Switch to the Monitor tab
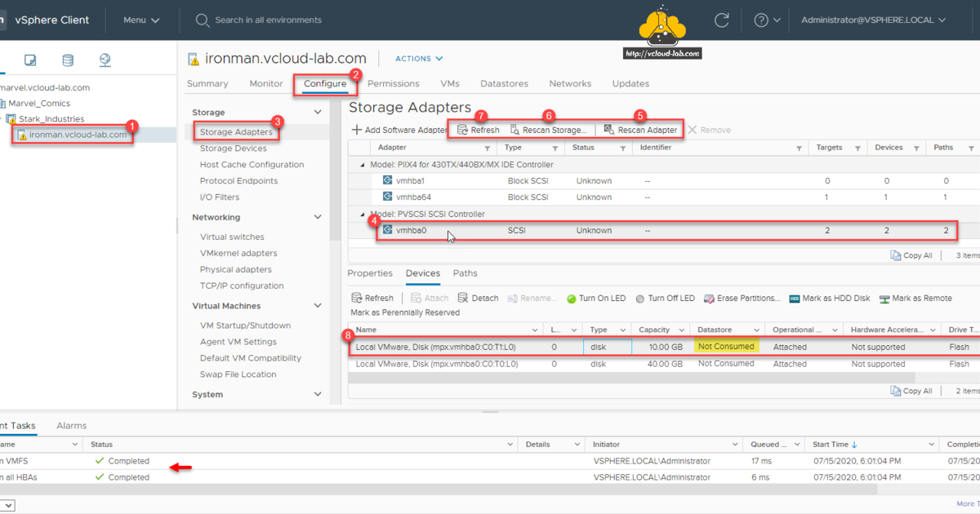Viewport: 980px width, 514px height. pos(266,83)
